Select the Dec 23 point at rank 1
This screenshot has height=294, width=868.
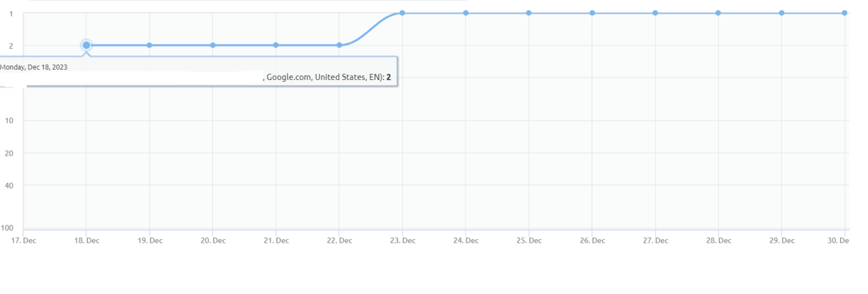[x=402, y=13]
